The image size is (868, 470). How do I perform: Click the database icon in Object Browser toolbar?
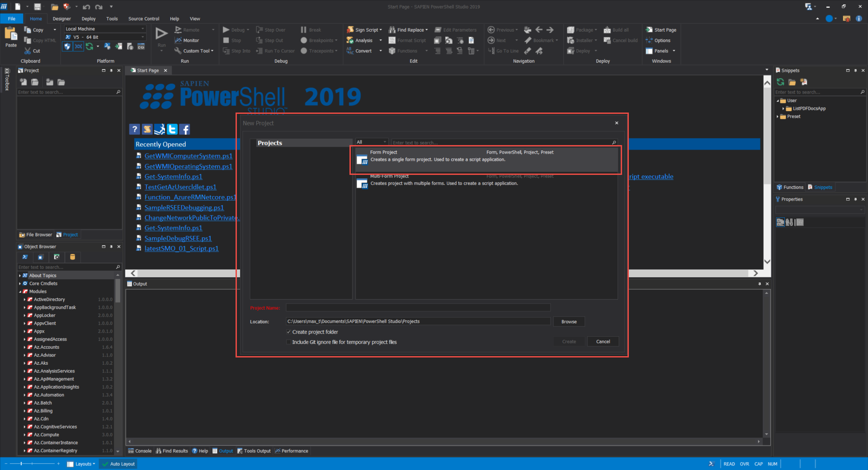[72, 257]
